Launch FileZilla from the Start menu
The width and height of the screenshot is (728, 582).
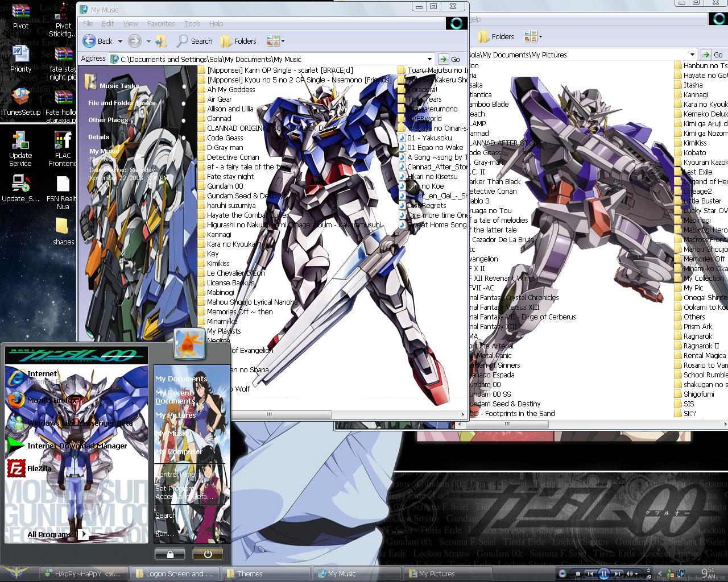(x=30, y=468)
